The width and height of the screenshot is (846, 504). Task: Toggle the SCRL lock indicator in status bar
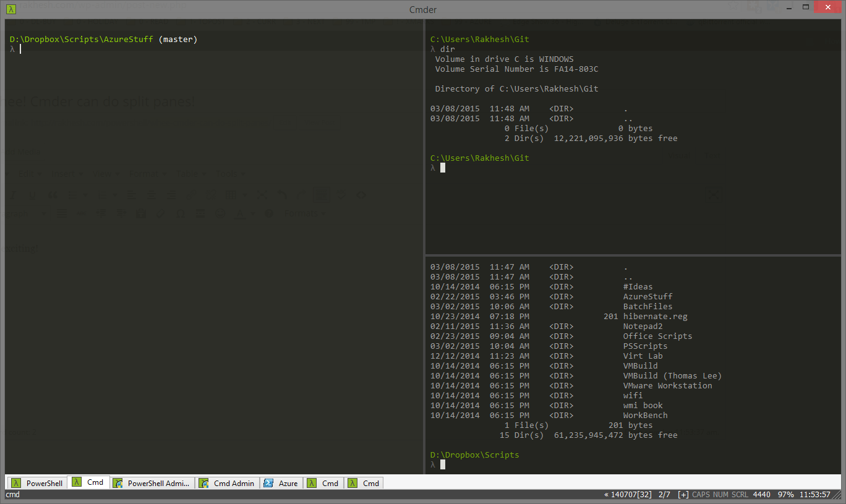coord(740,495)
